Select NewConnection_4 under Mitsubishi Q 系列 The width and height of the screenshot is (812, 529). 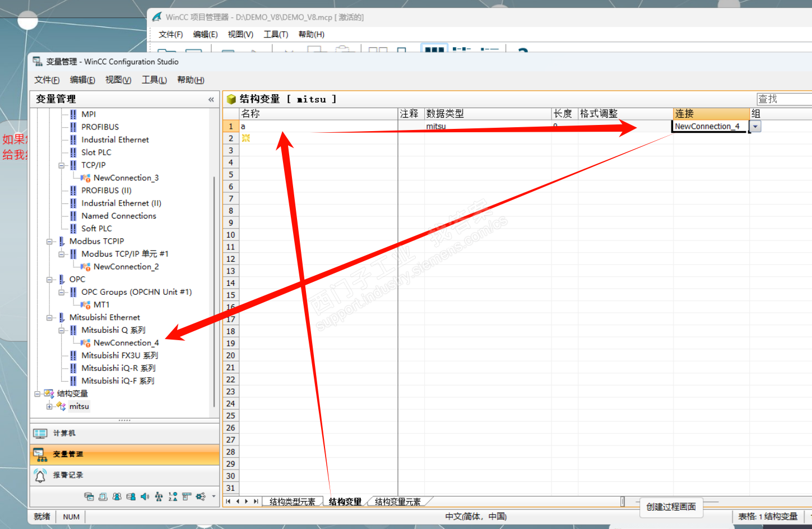(126, 343)
